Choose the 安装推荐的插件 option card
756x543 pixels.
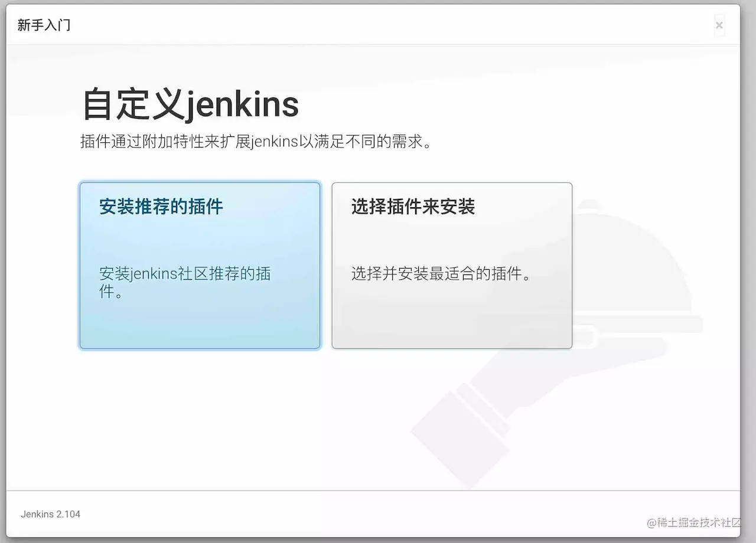coord(200,266)
